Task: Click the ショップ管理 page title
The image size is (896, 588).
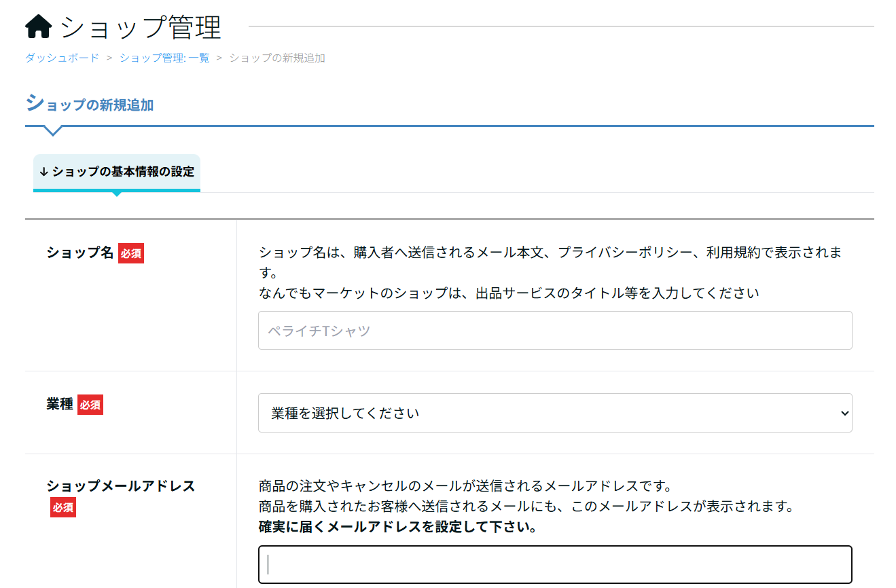Action: 141,27
